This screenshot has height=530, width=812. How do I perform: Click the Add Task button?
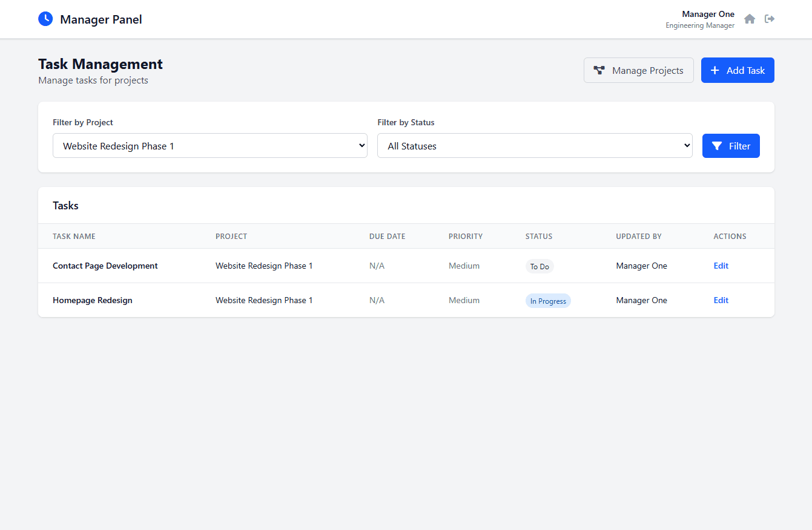(x=738, y=70)
